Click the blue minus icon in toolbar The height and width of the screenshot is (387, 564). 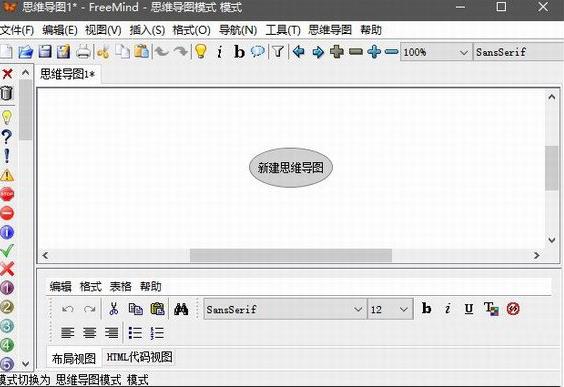click(391, 52)
